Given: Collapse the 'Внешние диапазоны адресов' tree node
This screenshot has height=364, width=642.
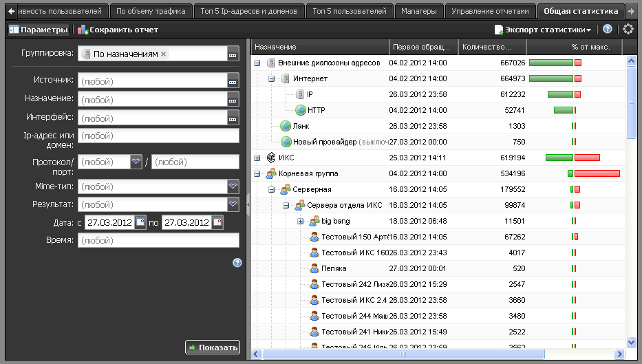Looking at the screenshot, I should click(257, 63).
